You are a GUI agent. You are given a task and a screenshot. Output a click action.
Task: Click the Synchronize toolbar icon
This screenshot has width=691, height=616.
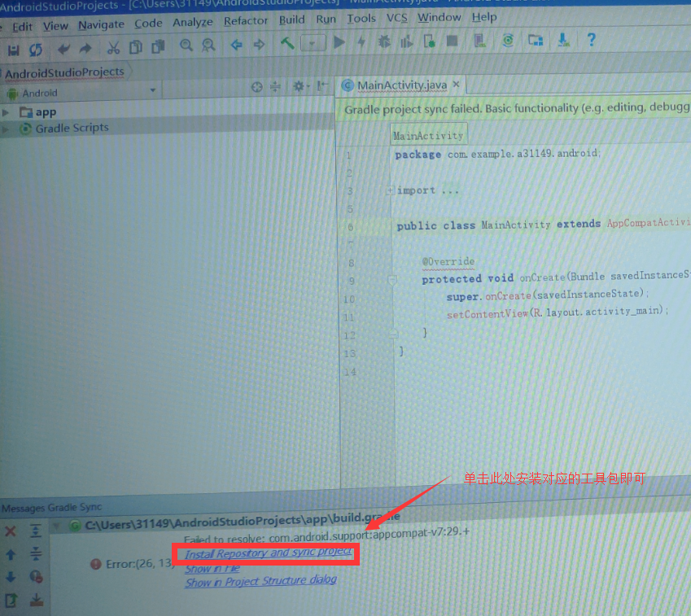[36, 50]
